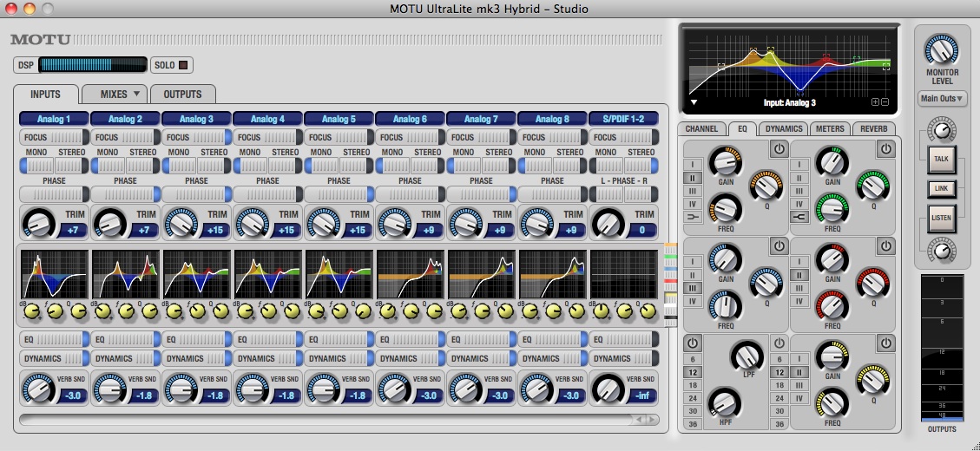
Task: Click the Analog 3 TRIM value +15
Action: 214,230
